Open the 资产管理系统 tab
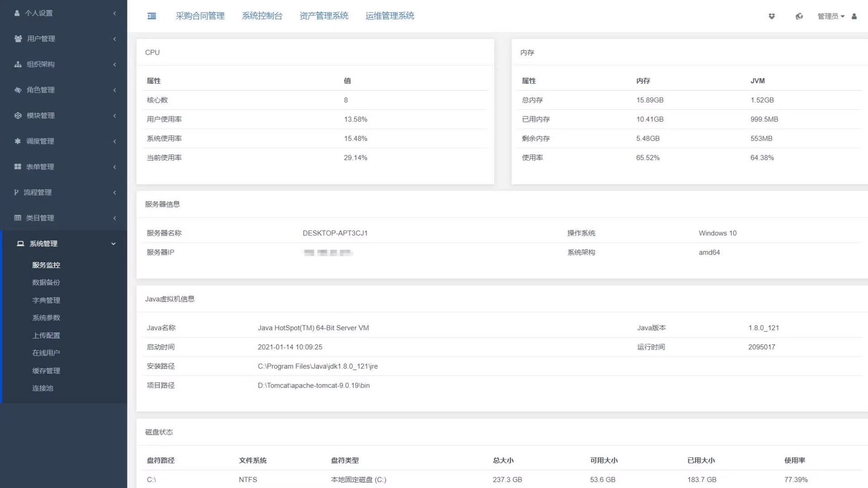868x488 pixels. (x=324, y=16)
